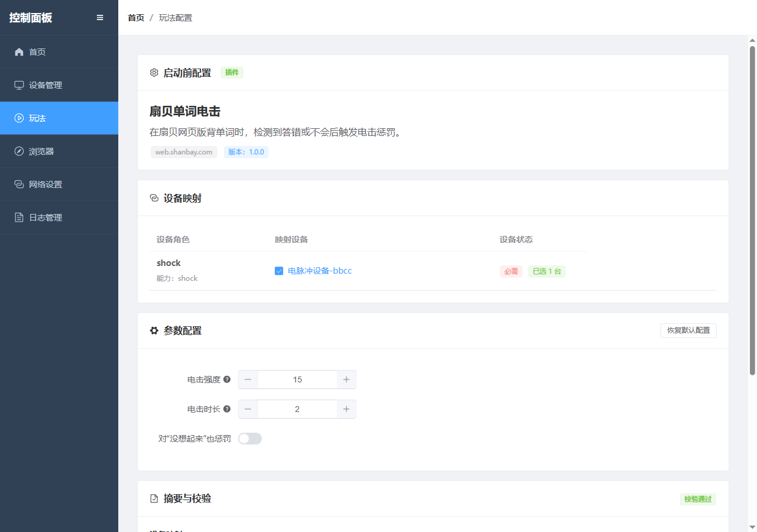Show help tooltip for 电击时长

[x=227, y=409]
